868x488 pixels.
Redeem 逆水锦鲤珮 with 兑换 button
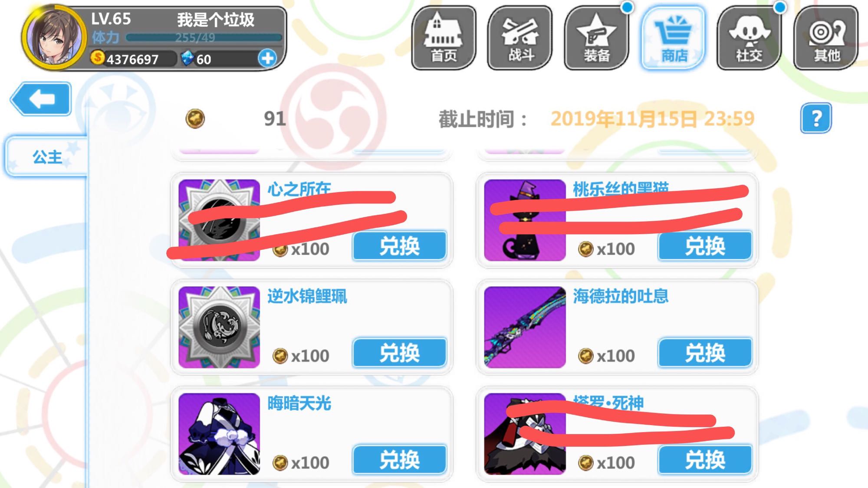(400, 353)
